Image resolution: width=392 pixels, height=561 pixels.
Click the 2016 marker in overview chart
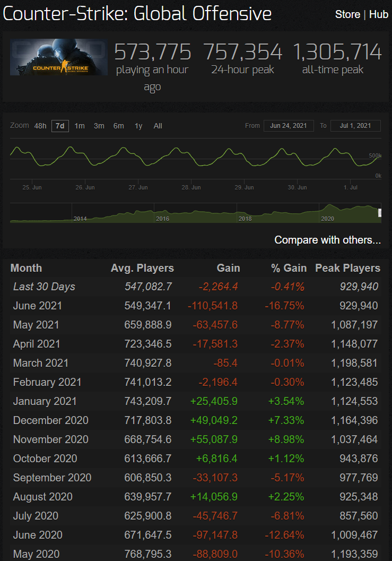pos(163,219)
